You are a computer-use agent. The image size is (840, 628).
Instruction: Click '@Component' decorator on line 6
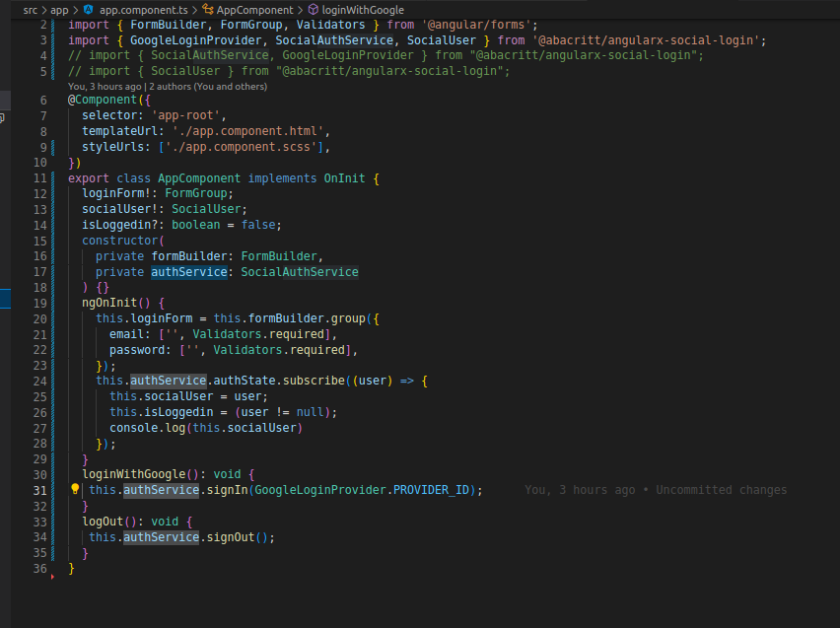(103, 100)
